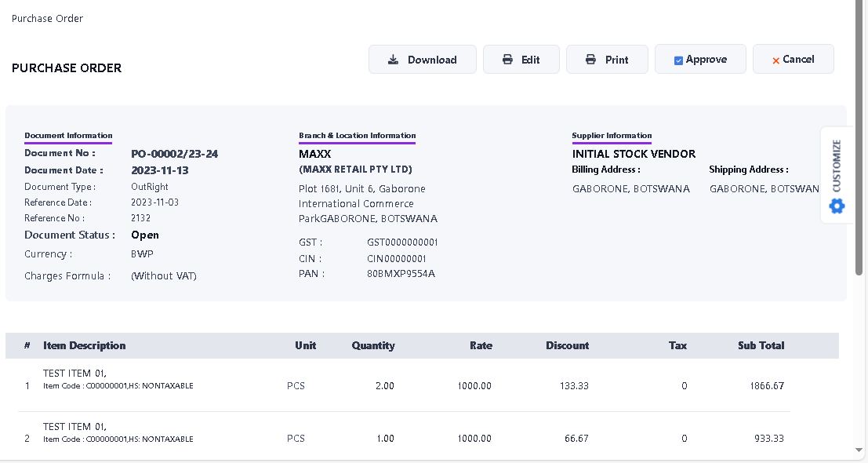Click the printer icon beside Print
Screen dimensions: 868x463
pos(591,60)
